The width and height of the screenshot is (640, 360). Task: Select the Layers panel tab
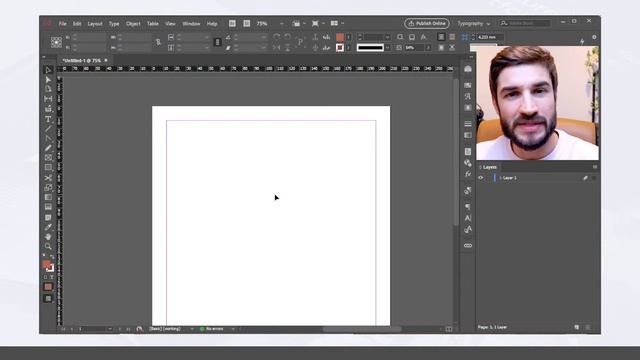pyautogui.click(x=489, y=167)
